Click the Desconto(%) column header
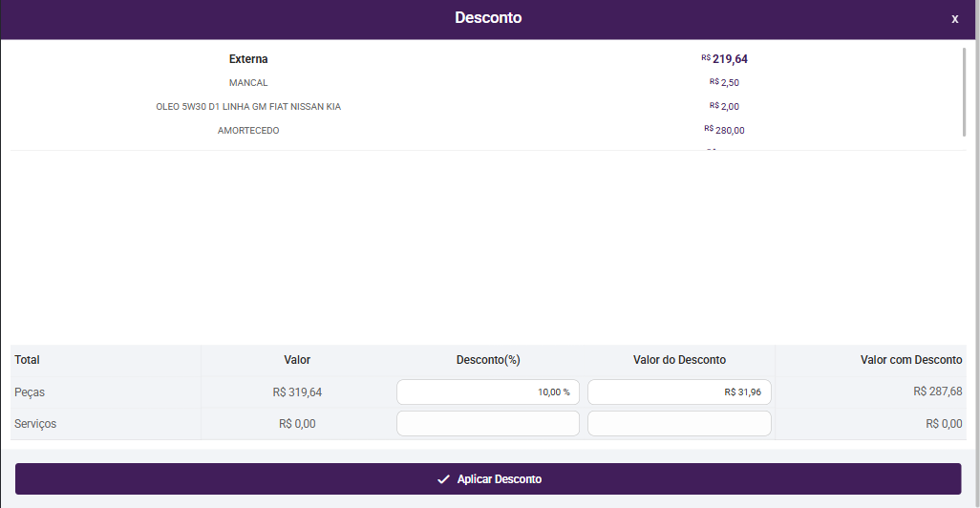 coord(488,360)
